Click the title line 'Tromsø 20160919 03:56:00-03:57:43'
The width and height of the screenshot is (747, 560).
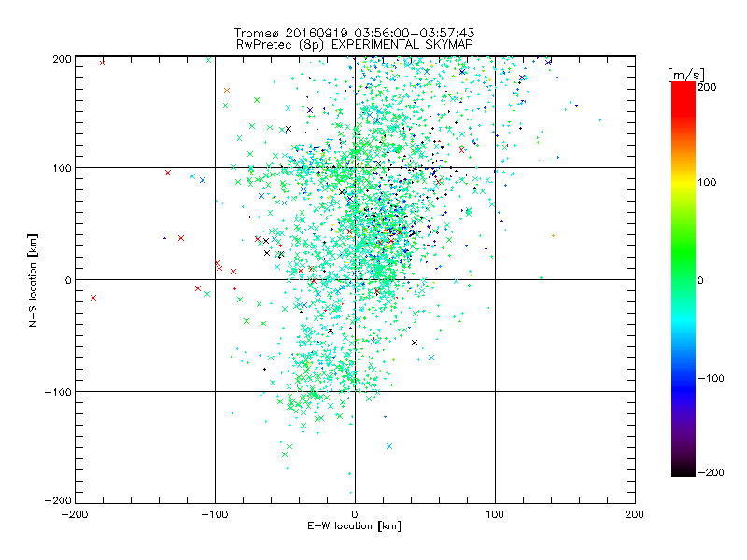(x=354, y=33)
